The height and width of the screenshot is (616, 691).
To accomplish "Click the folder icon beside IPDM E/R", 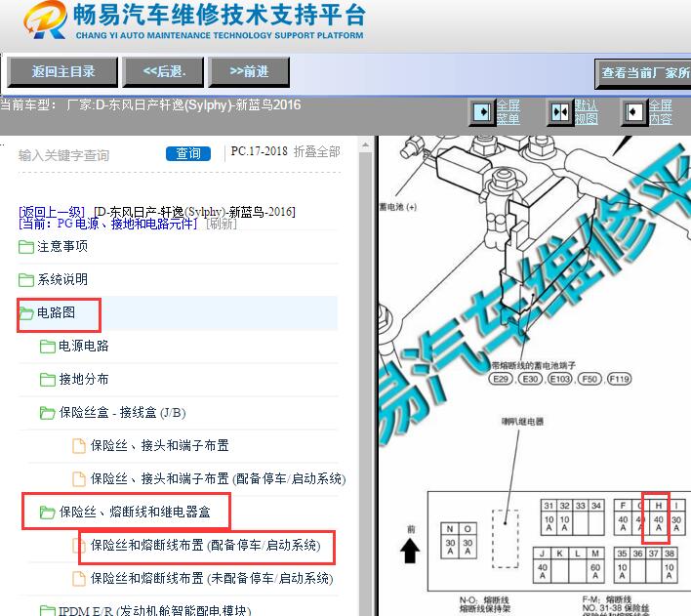I will (47, 611).
